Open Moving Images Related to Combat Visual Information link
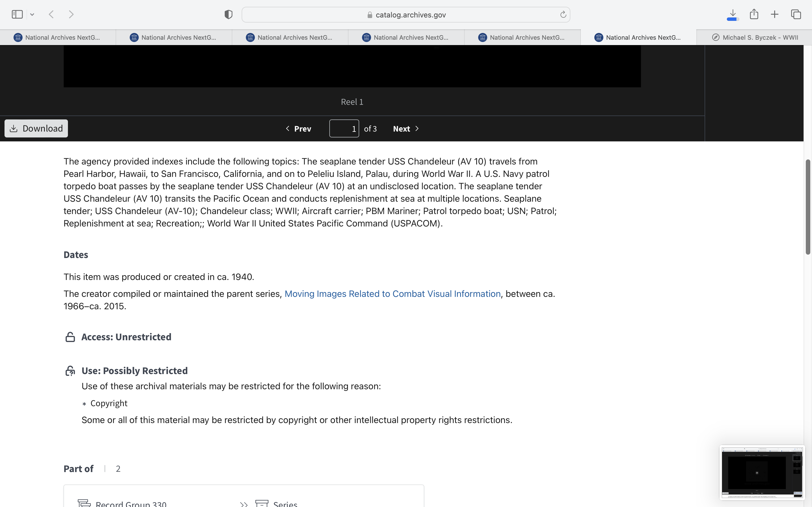 (x=392, y=294)
